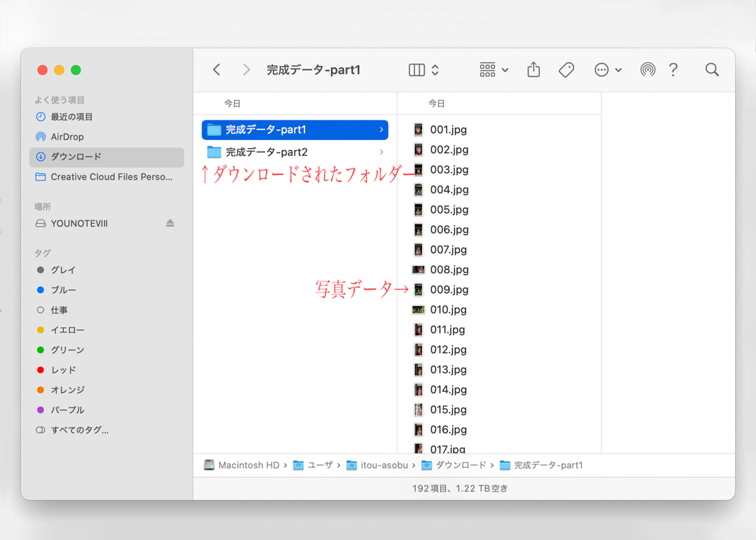Click the help question mark icon
The height and width of the screenshot is (540, 756).
(673, 69)
